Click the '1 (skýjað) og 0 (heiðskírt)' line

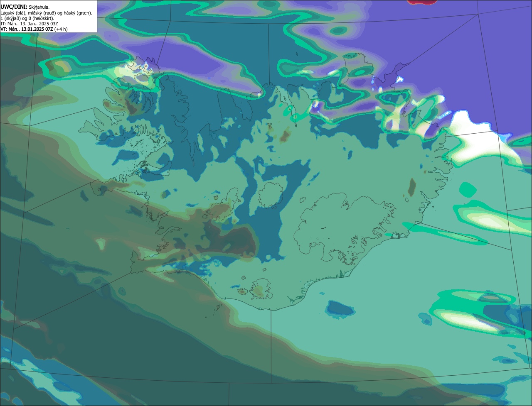click(x=27, y=18)
